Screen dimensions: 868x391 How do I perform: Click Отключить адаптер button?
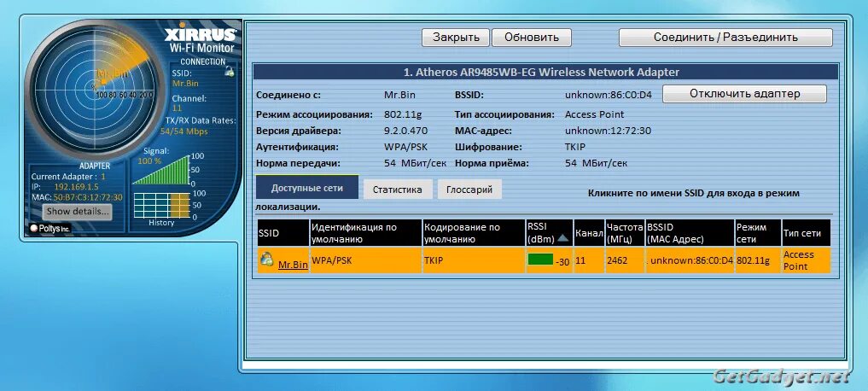744,94
